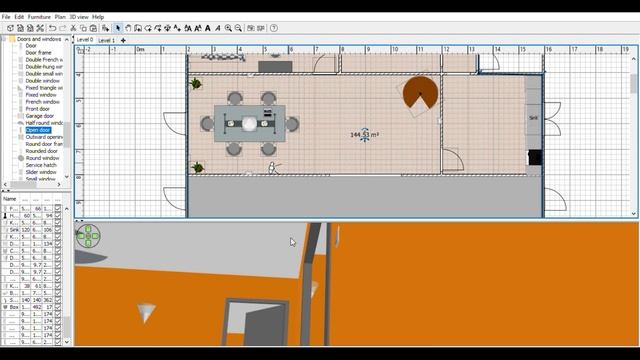Image resolution: width=640 pixels, height=360 pixels.
Task: Select Garage door in the catalog tree
Action: 40,116
